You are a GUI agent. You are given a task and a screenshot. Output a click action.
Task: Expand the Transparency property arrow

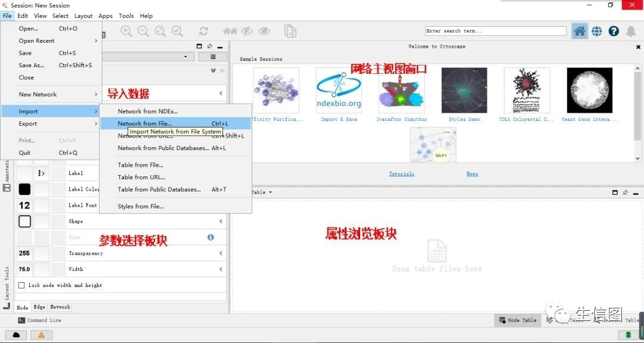click(x=221, y=253)
